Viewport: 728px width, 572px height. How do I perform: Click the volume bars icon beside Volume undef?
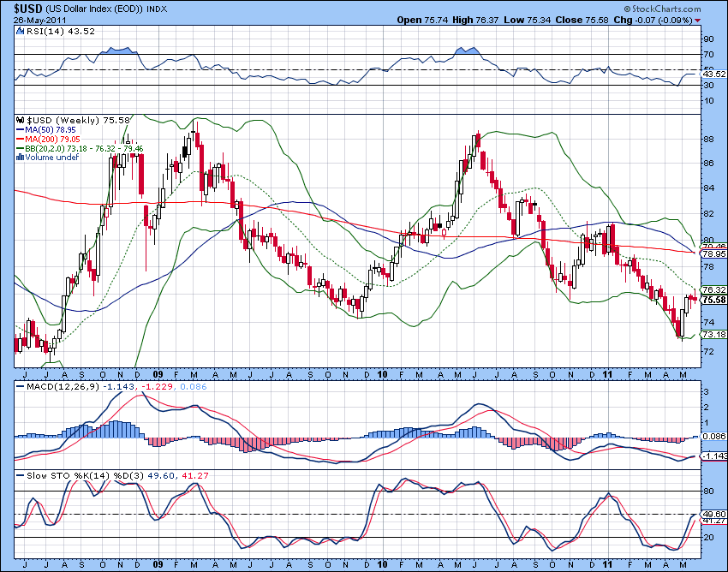point(20,158)
